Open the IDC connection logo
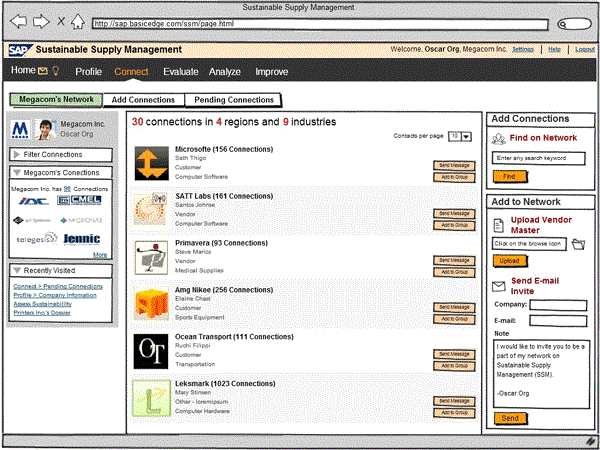 point(34,201)
